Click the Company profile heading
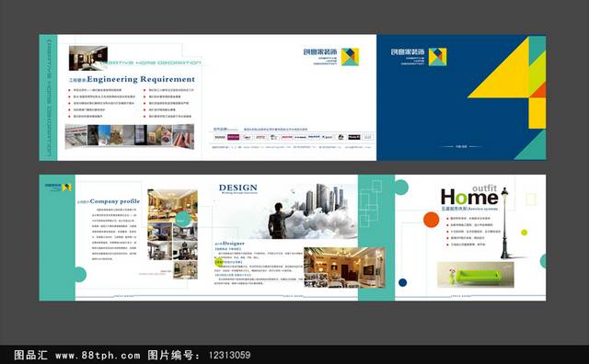 pos(114,201)
